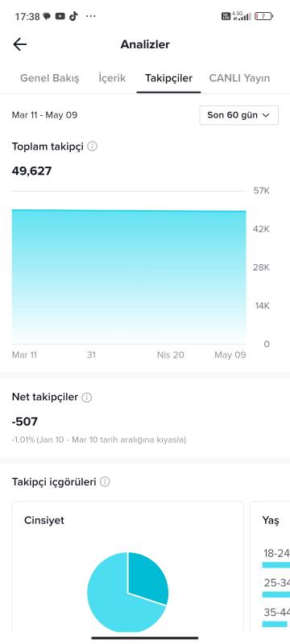The image size is (290, 644).
Task: Tap the battery indicator icon
Action: click(x=263, y=16)
